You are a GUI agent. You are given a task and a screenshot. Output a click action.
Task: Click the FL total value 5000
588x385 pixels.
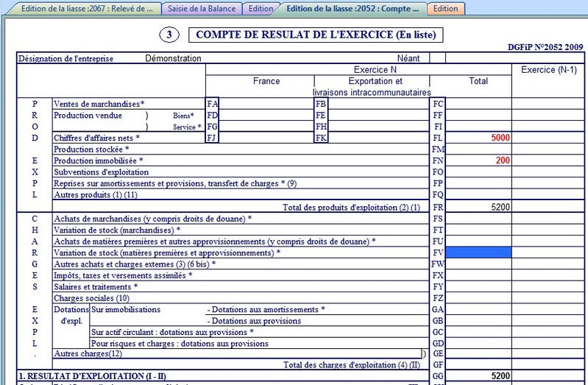coord(500,138)
